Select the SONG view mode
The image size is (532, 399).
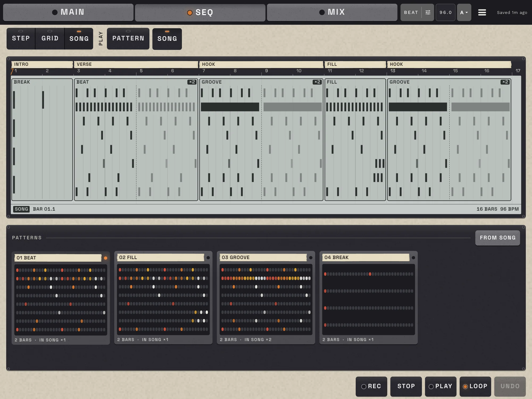point(79,39)
